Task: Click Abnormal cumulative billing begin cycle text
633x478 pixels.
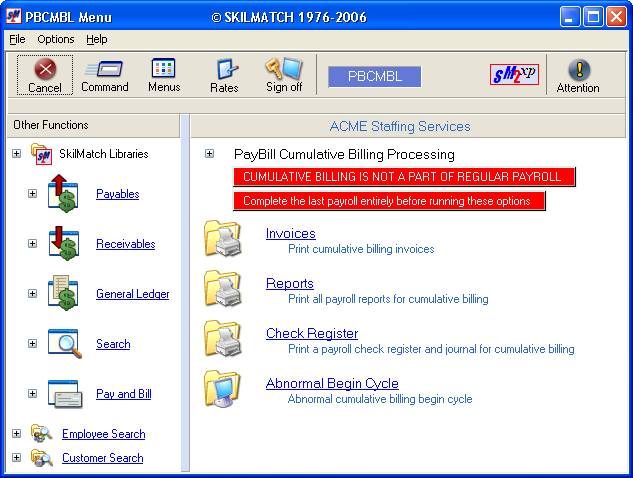Action: (380, 399)
